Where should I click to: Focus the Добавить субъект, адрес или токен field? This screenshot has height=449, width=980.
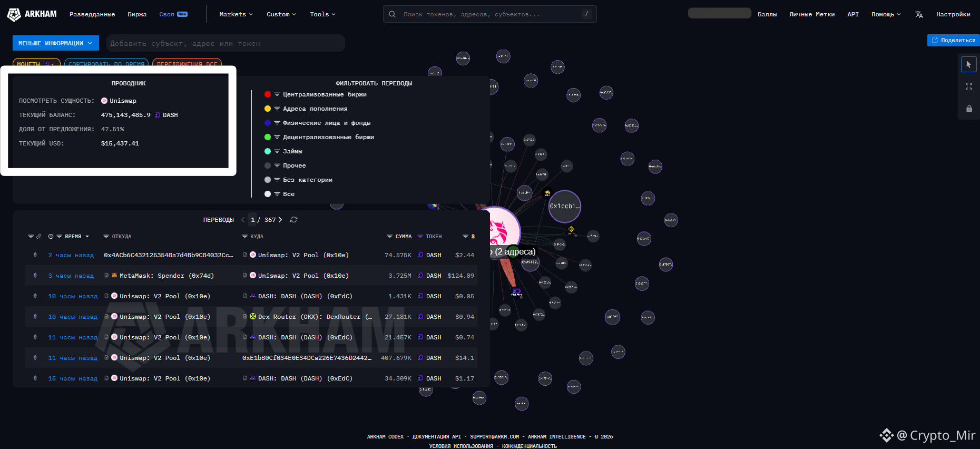coord(226,43)
